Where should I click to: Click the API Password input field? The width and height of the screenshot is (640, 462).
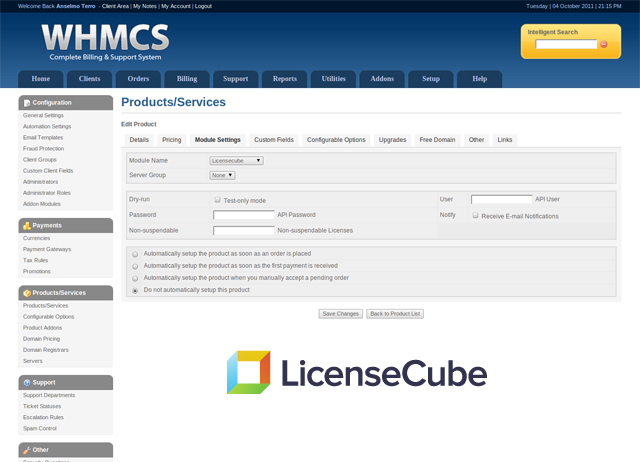coord(244,215)
